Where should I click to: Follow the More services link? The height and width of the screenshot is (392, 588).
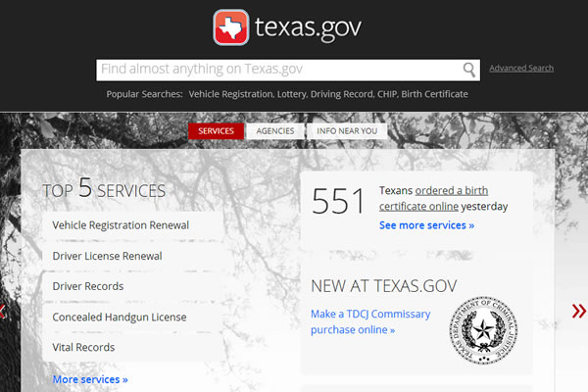tap(90, 379)
